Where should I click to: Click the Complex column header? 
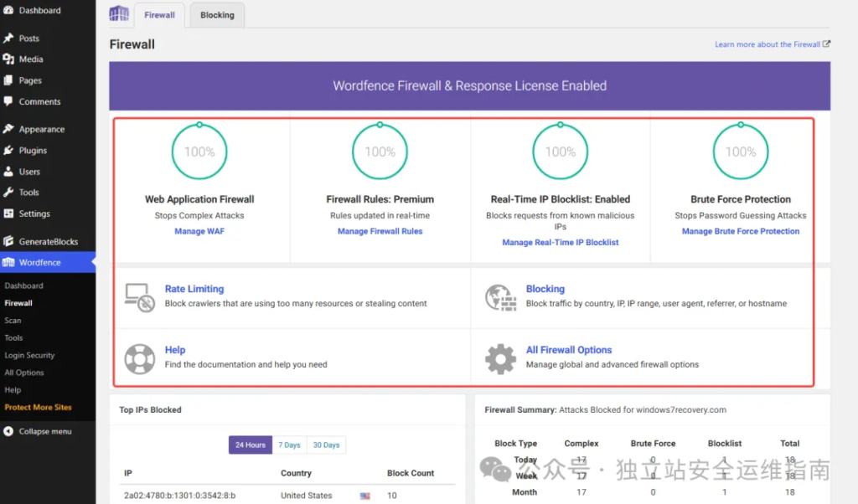[581, 444]
